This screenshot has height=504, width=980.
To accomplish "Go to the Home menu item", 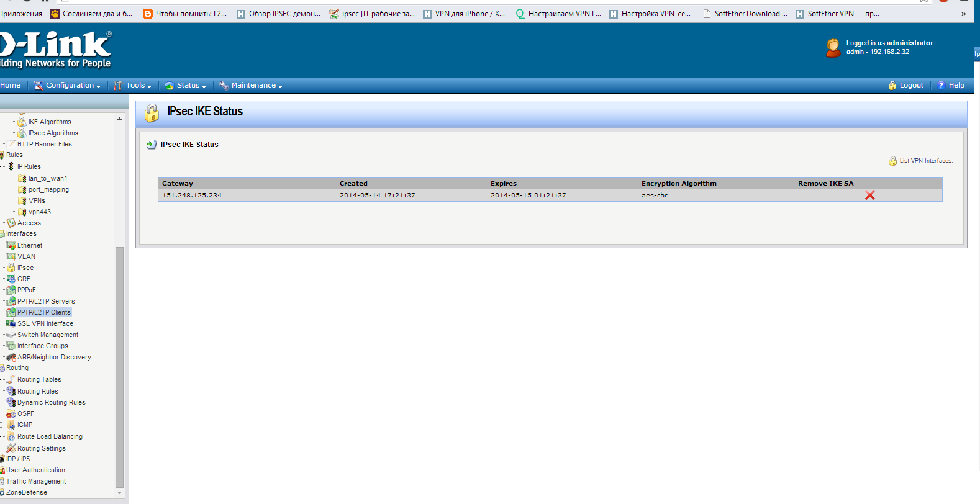I will pyautogui.click(x=10, y=86).
